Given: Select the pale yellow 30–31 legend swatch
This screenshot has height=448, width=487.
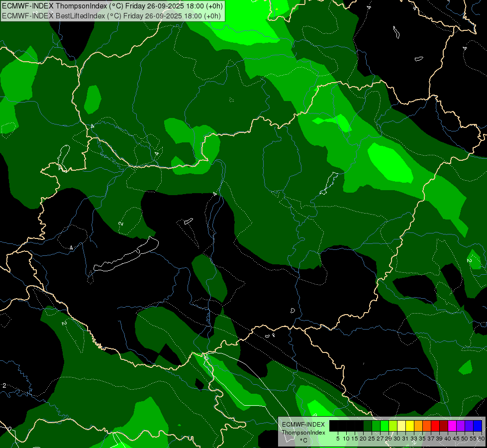Looking at the screenshot, I should pos(401,426).
